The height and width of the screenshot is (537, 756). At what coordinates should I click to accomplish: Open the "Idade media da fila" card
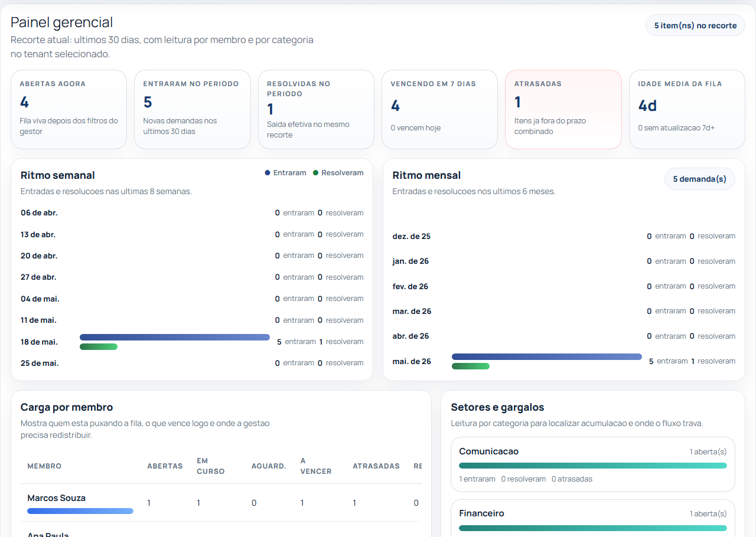coord(687,109)
